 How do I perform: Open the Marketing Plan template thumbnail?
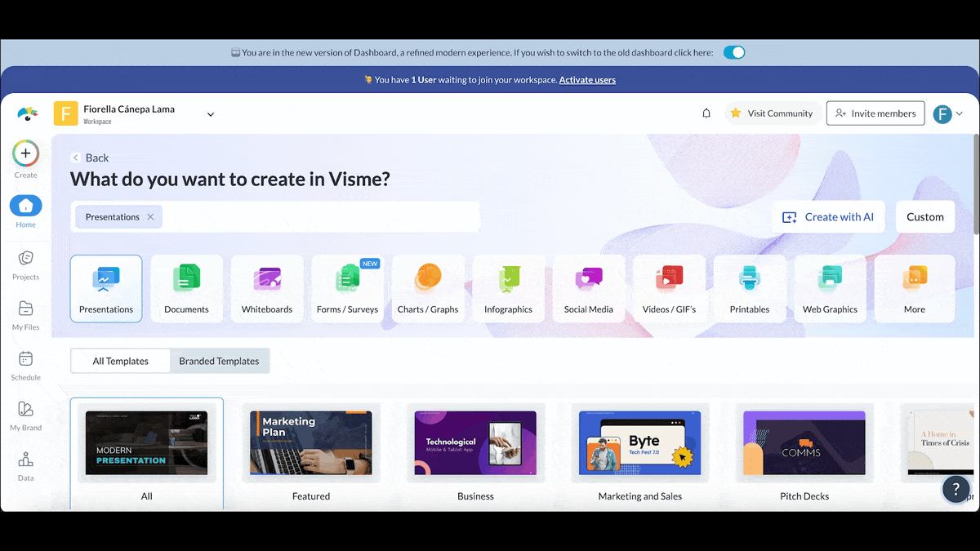tap(311, 443)
